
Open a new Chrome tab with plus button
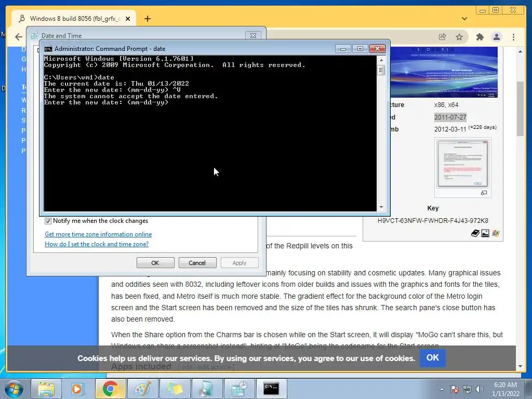point(147,19)
